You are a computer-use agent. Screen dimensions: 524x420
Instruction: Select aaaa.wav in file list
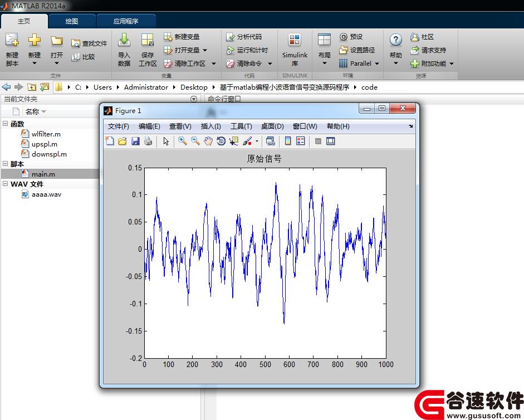[46, 194]
